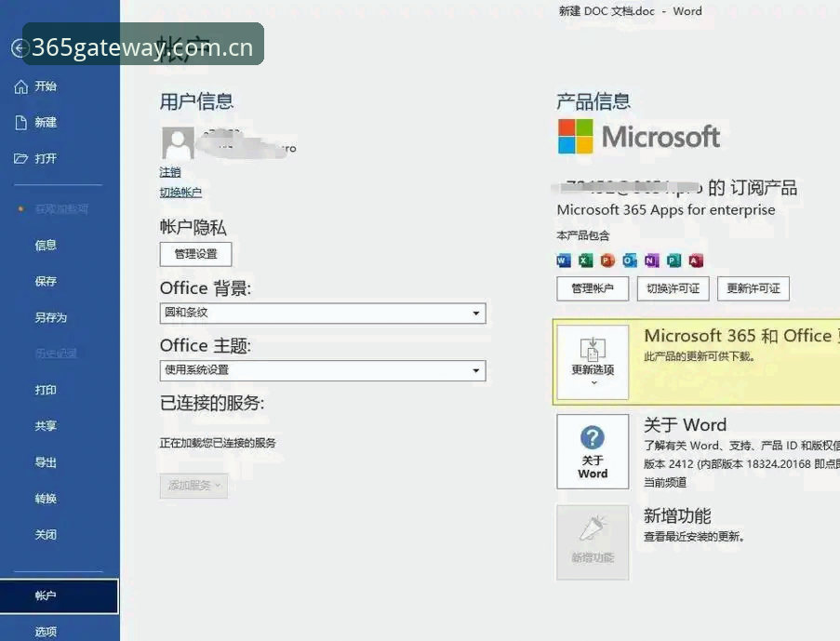This screenshot has height=641, width=840.
Task: Click the 管理设置 button
Action: click(x=195, y=254)
